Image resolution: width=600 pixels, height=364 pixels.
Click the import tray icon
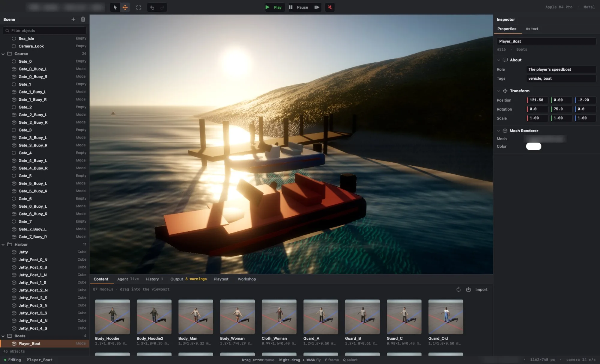click(x=468, y=289)
